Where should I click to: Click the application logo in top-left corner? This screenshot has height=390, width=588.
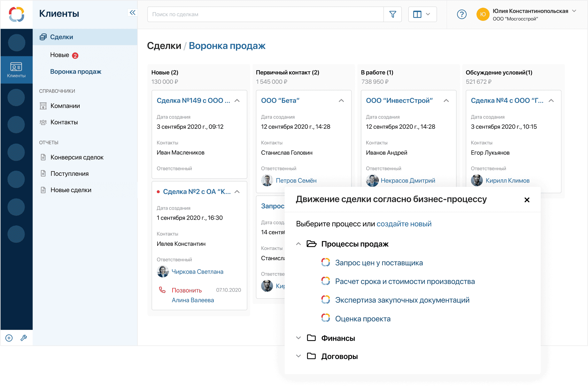(x=16, y=14)
